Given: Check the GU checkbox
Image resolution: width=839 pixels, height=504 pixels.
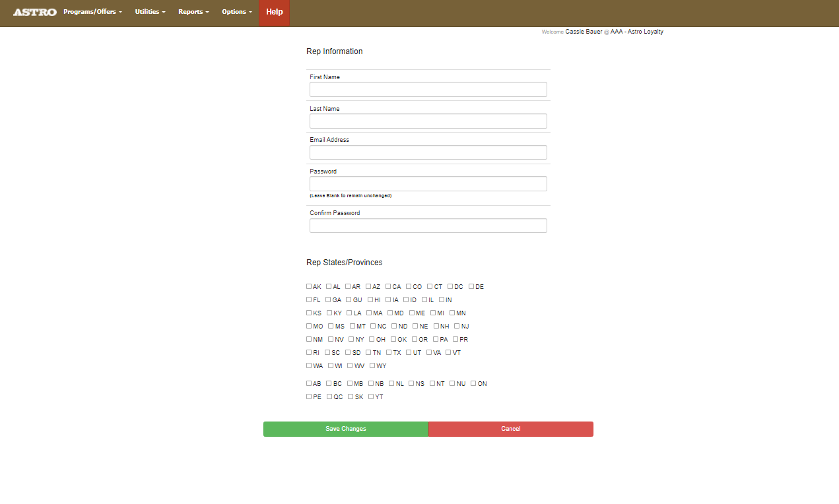Looking at the screenshot, I should pos(349,299).
